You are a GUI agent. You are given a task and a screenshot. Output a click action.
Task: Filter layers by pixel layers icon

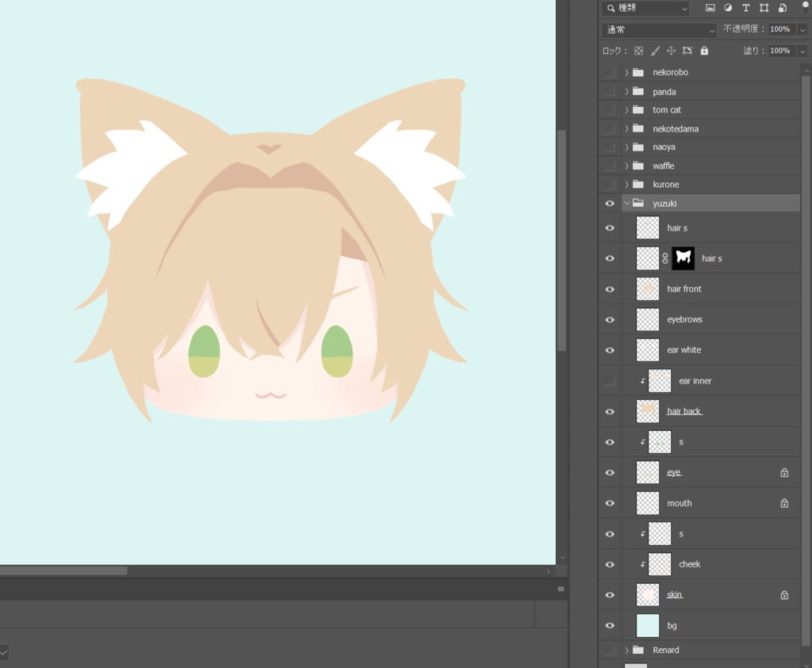(710, 8)
